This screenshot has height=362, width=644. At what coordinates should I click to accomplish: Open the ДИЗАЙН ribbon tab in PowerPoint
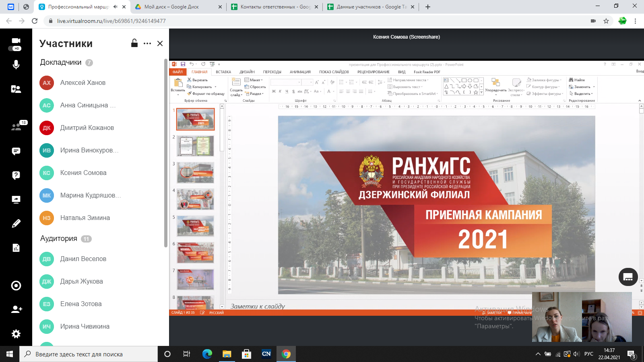[247, 72]
